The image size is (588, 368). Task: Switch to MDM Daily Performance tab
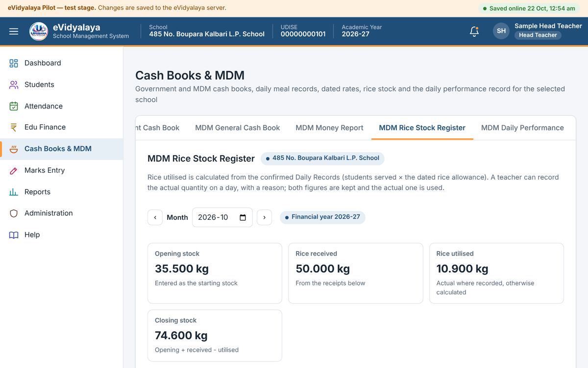click(522, 128)
